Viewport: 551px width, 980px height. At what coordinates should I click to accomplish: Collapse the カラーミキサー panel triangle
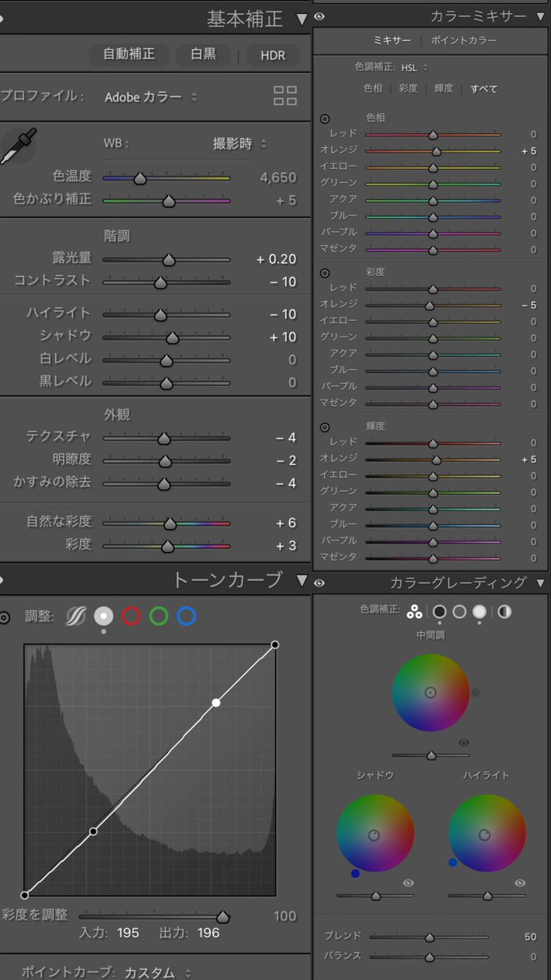[540, 16]
